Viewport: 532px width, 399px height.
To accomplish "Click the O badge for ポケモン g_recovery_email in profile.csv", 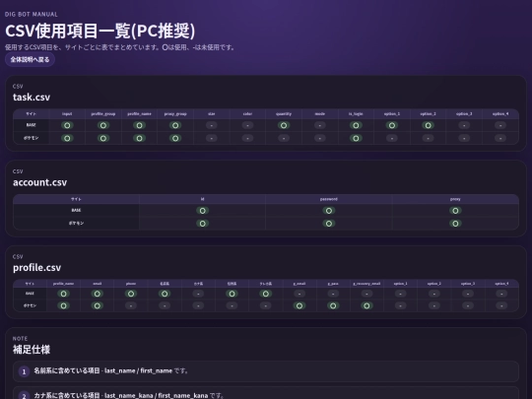I will [x=366, y=305].
